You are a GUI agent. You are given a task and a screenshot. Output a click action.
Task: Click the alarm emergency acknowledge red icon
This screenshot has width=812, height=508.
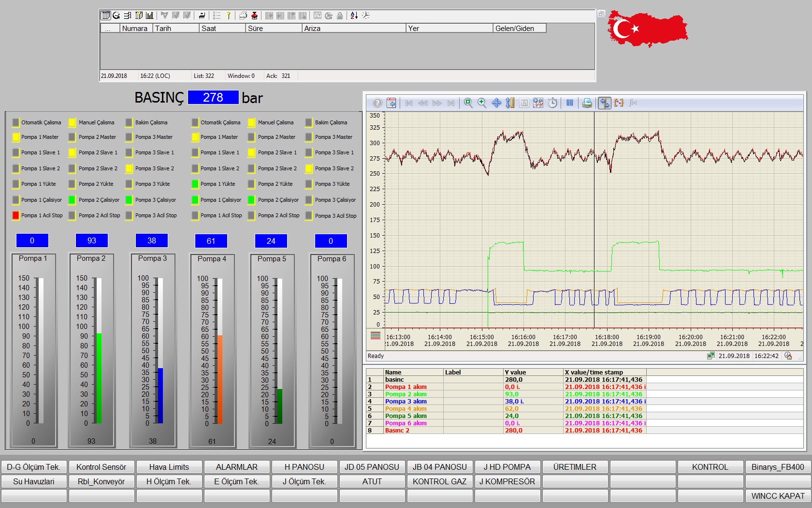tap(254, 15)
